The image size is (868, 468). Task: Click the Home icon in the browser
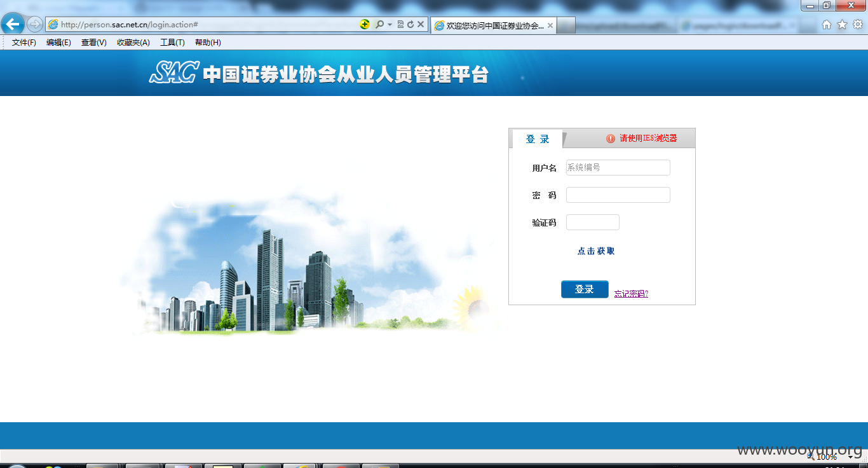coord(827,24)
